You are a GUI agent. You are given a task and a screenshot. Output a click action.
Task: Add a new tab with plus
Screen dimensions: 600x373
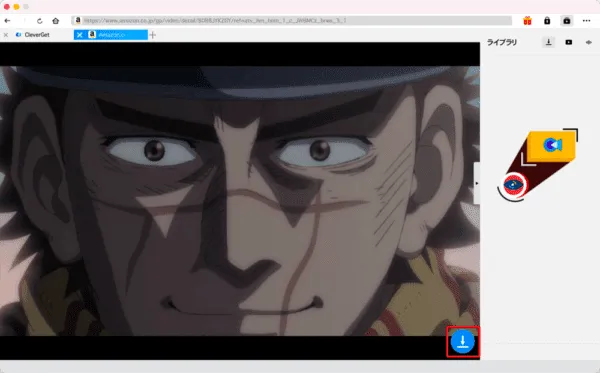click(153, 35)
